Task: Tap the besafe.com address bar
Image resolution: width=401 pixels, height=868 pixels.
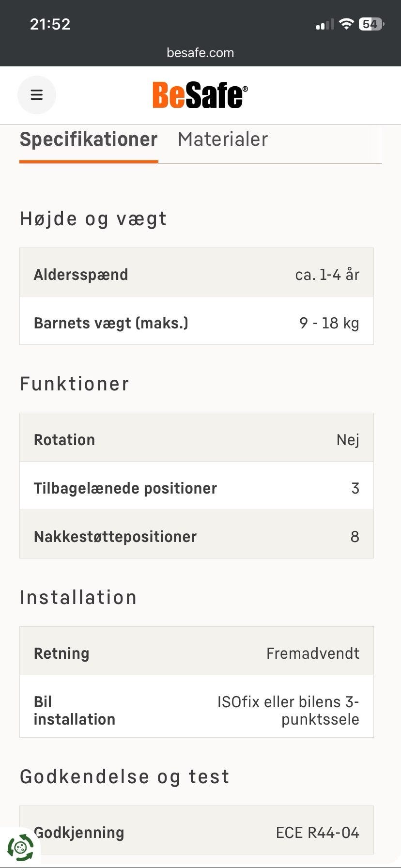Action: 200,53
